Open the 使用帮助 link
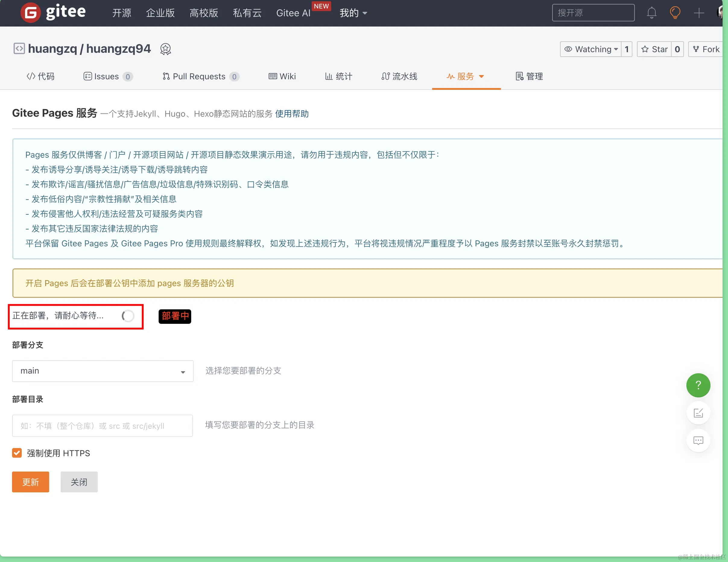Viewport: 728px width, 562px height. pos(292,114)
